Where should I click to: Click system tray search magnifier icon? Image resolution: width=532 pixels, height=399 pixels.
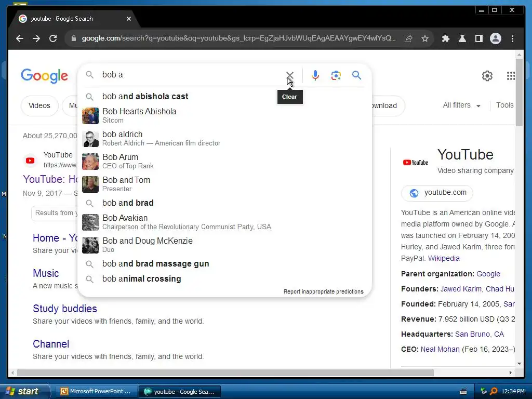pyautogui.click(x=494, y=391)
